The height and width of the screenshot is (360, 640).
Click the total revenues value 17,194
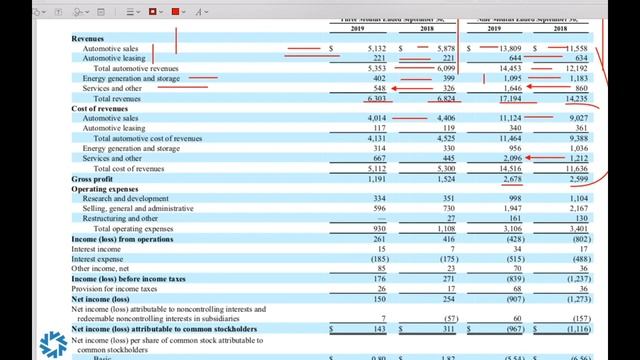510,99
